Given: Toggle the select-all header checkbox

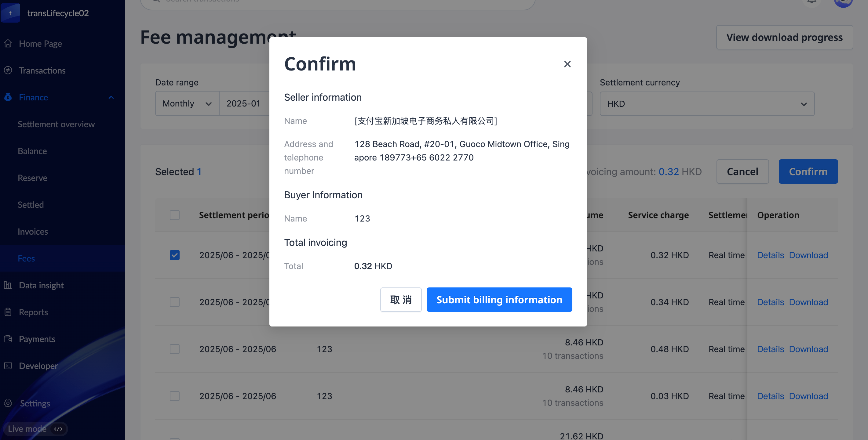Looking at the screenshot, I should pos(174,215).
